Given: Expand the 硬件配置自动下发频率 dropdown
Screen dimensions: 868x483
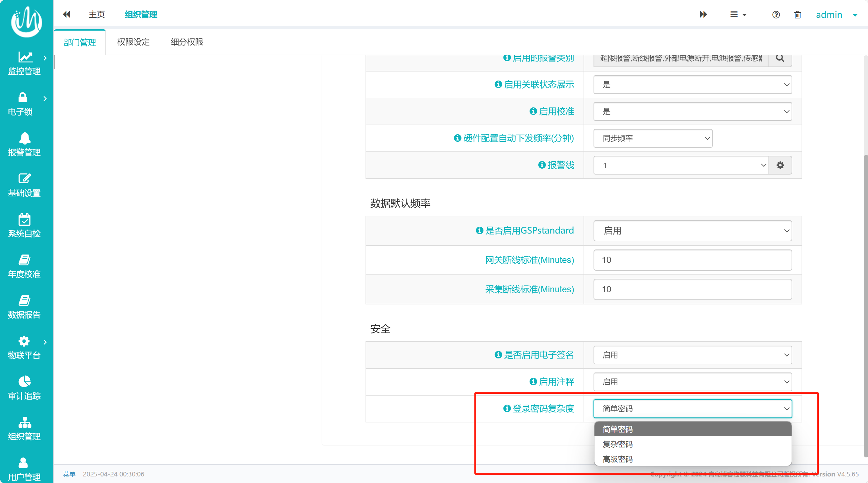Looking at the screenshot, I should point(653,138).
